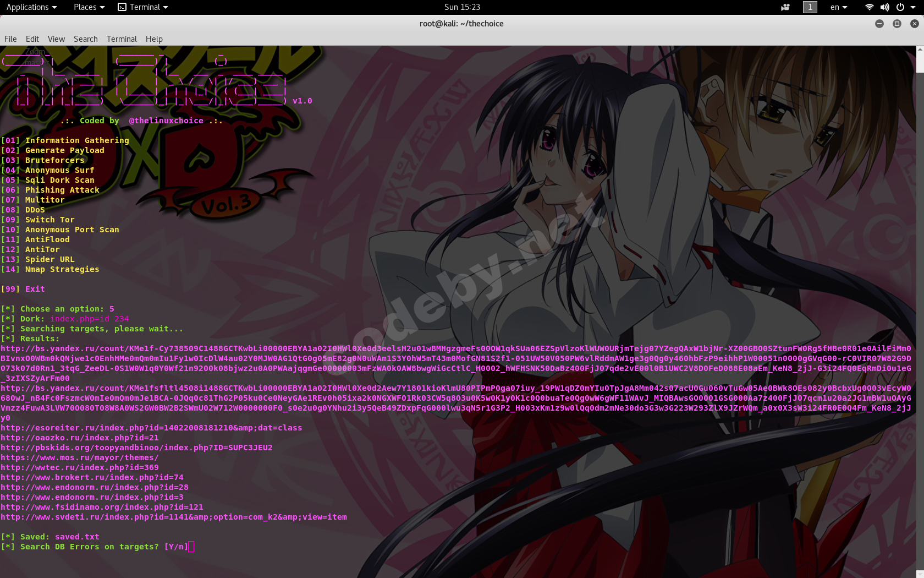Click the window title root@kali: ~/thechoice
This screenshot has width=924, height=578.
[x=461, y=24]
